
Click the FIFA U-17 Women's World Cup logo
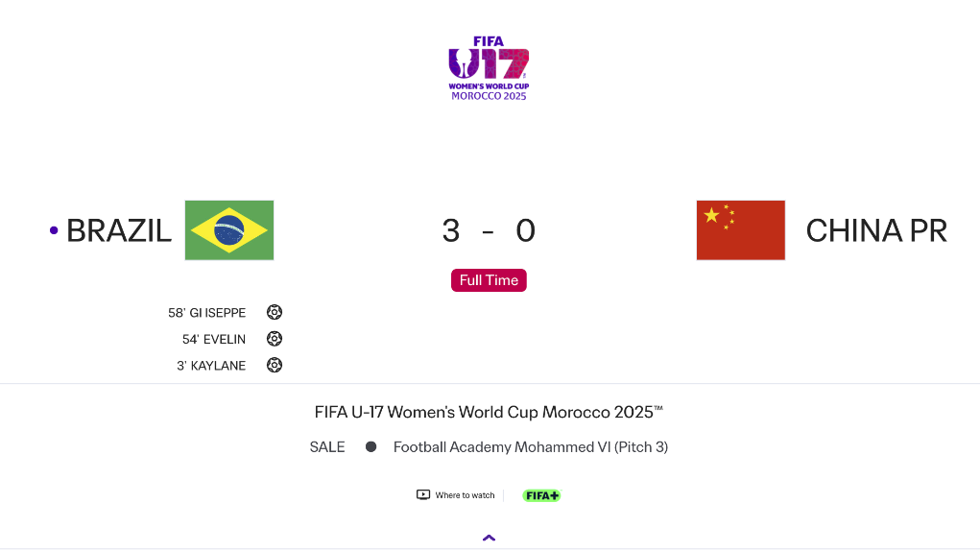click(x=489, y=68)
